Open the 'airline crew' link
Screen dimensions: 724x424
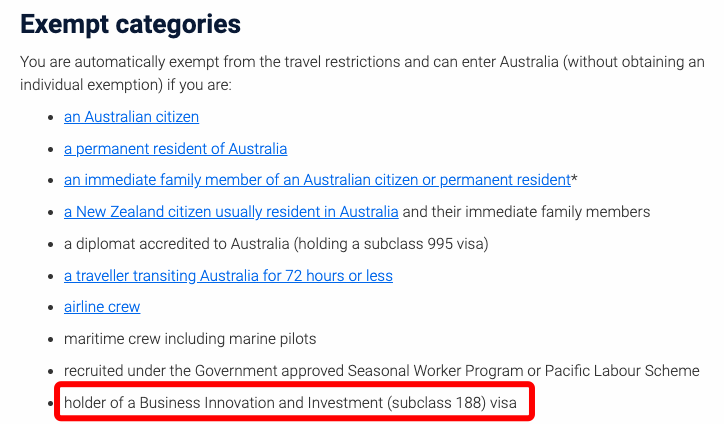[102, 307]
